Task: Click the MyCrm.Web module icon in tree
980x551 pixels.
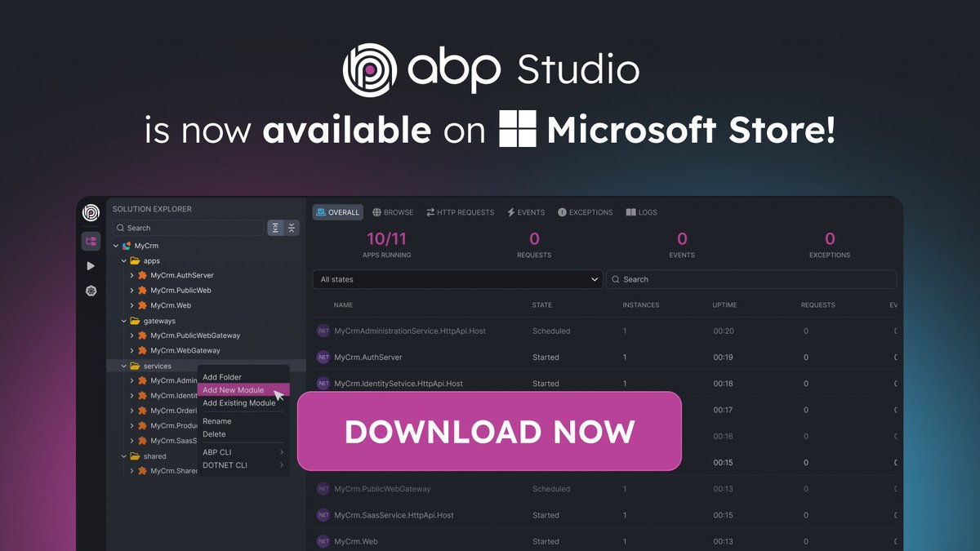Action: 142,305
